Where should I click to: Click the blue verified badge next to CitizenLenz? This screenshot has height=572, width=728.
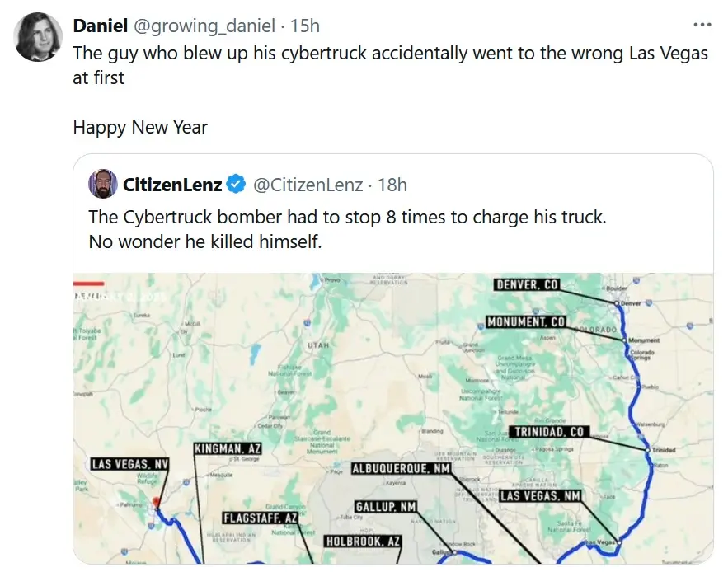pyautogui.click(x=236, y=185)
